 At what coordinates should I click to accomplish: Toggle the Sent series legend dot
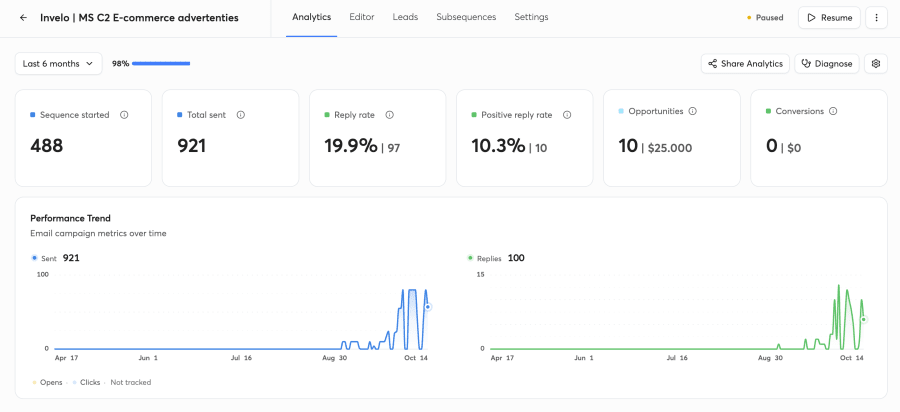tap(34, 258)
